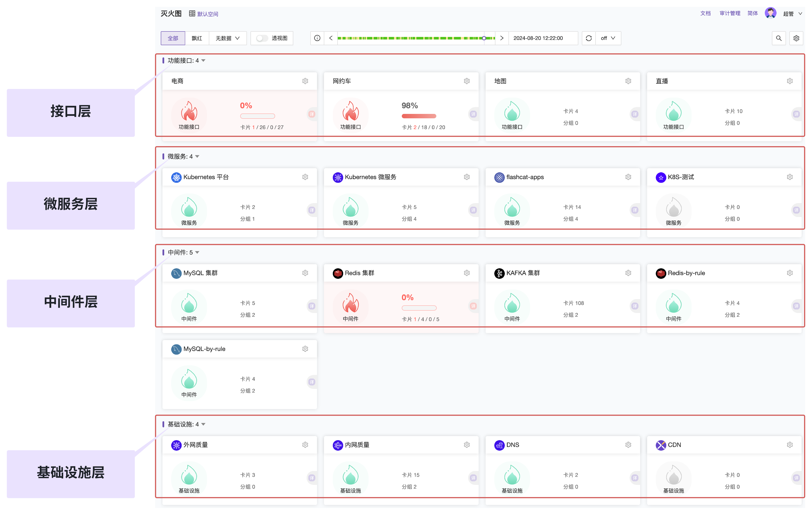Open detail button on Redis 集群 card edge
Image resolution: width=812 pixels, height=515 pixels.
click(473, 306)
